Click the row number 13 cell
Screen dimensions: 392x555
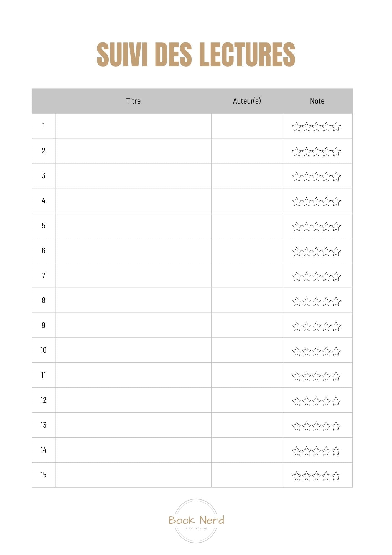click(44, 425)
